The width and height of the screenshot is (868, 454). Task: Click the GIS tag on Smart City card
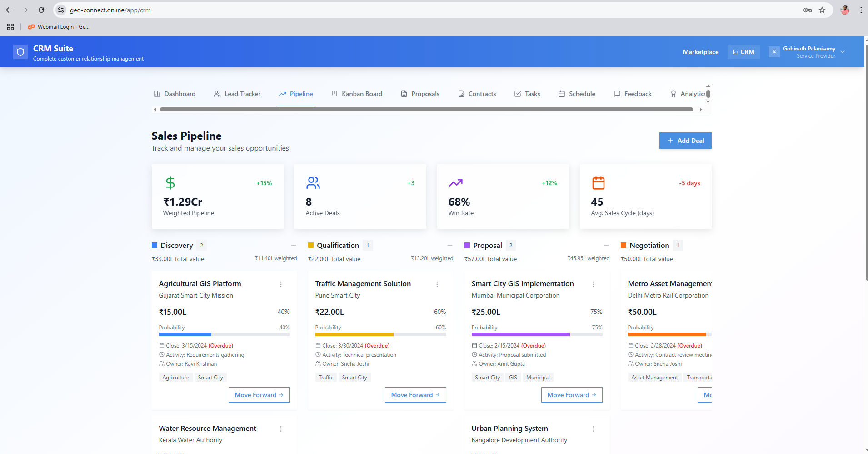click(513, 378)
